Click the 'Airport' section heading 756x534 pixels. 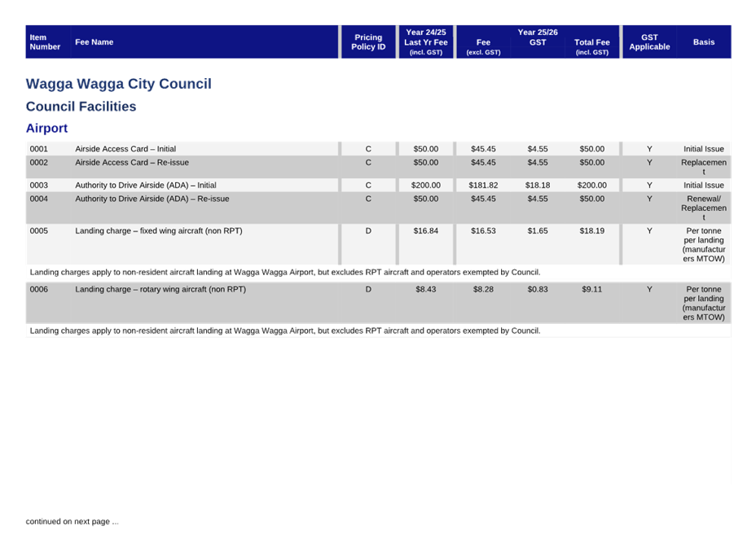pos(46,128)
